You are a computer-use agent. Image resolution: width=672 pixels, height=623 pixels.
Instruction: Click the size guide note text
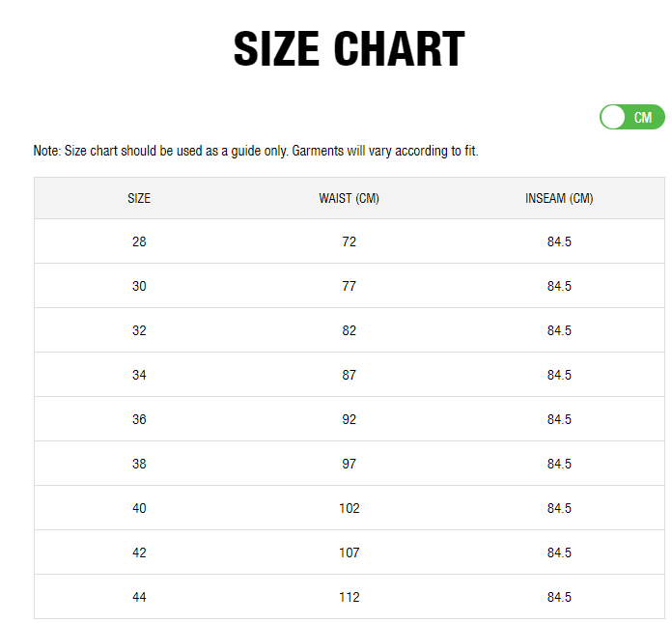click(256, 152)
